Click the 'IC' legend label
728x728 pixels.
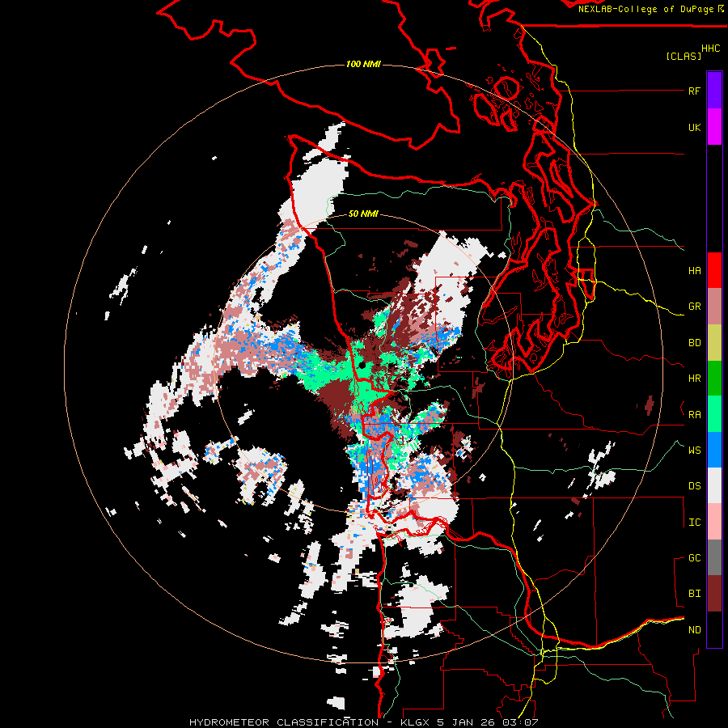pyautogui.click(x=694, y=523)
